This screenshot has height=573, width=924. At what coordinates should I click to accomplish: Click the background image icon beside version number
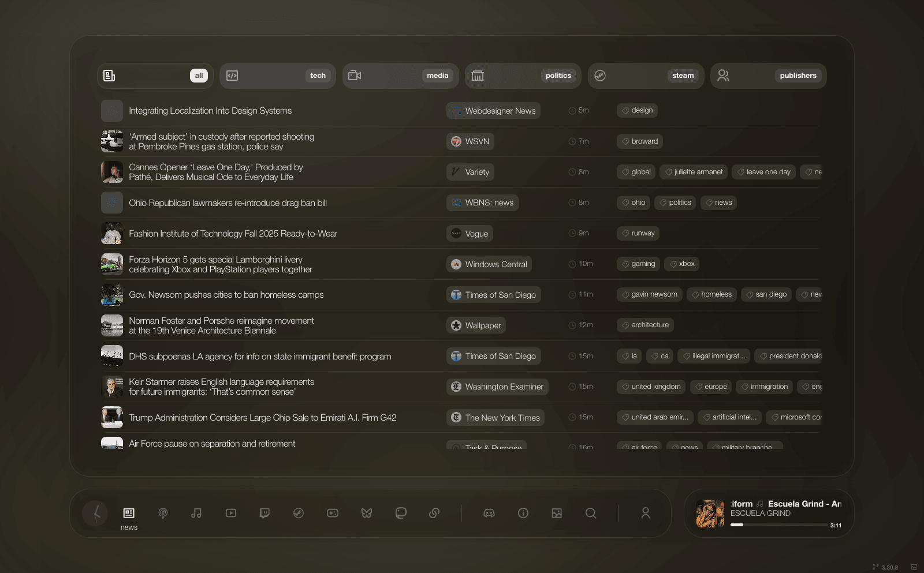point(914,567)
